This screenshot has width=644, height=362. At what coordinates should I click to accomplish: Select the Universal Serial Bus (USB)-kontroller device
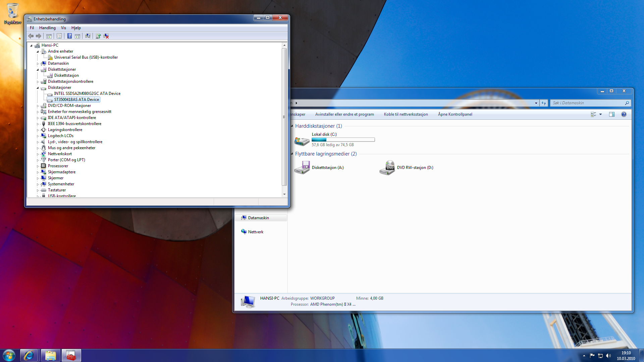(x=86, y=57)
